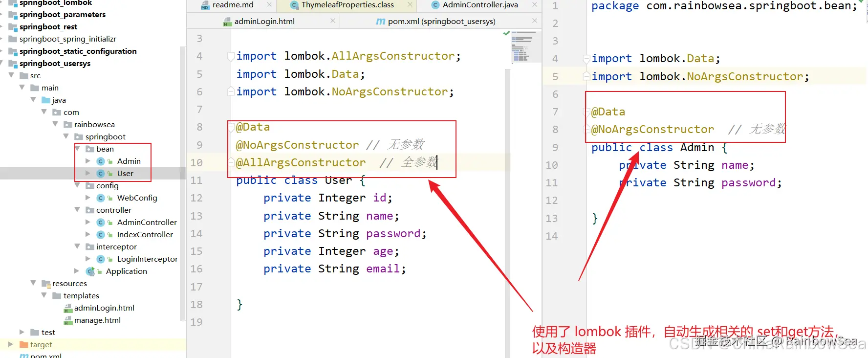Screen dimensions: 868x358
Task: Collapse the main folder
Action: click(22, 88)
